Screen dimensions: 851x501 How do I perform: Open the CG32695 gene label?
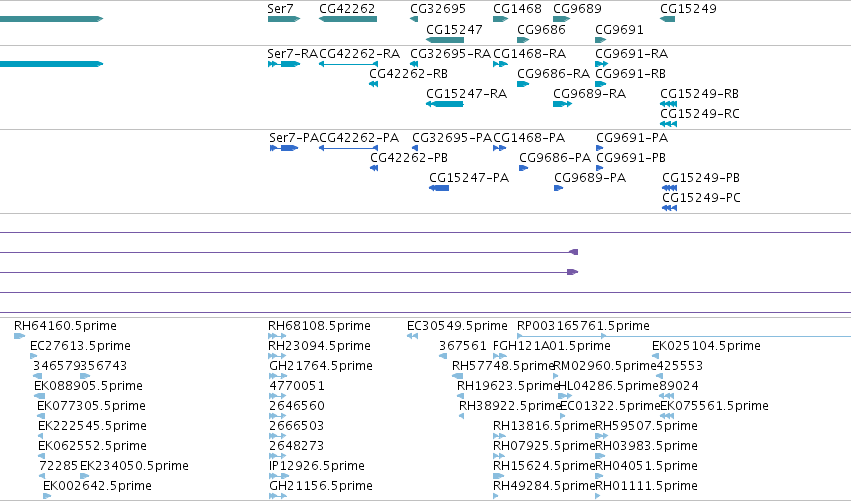coord(438,9)
